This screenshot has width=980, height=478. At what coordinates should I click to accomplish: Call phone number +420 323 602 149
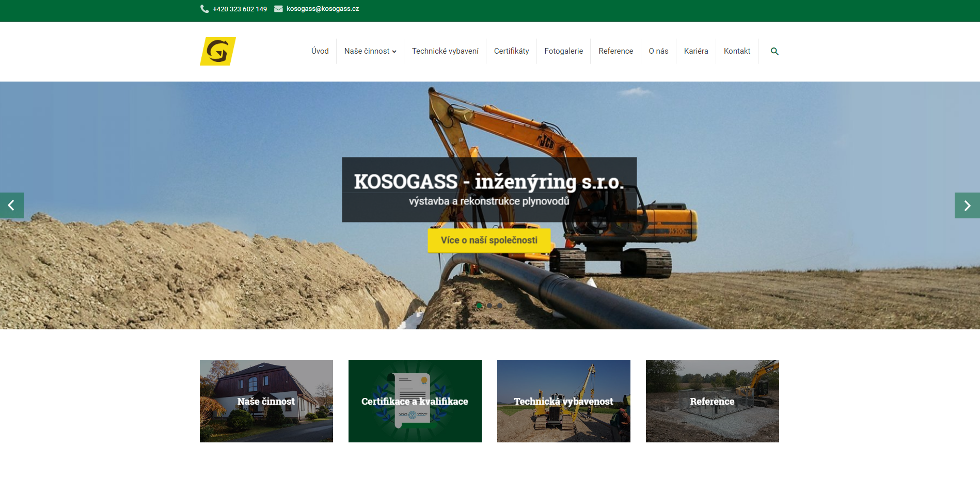click(240, 9)
